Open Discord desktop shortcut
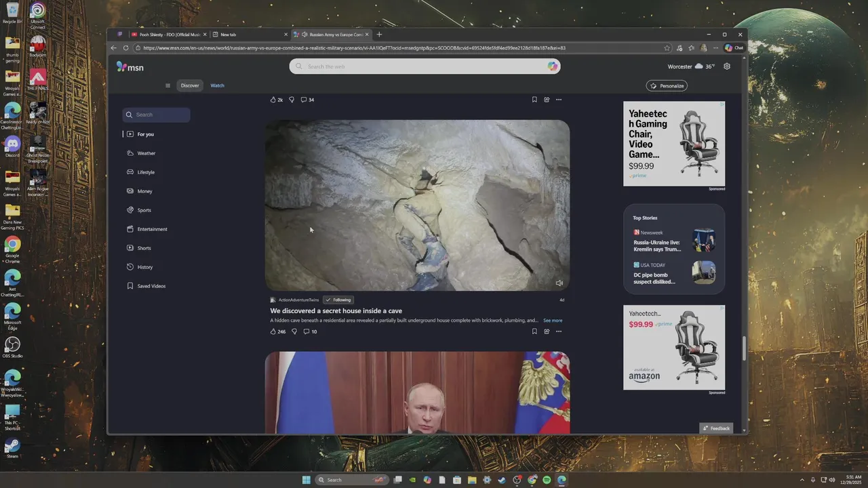868x488 pixels. [x=12, y=146]
